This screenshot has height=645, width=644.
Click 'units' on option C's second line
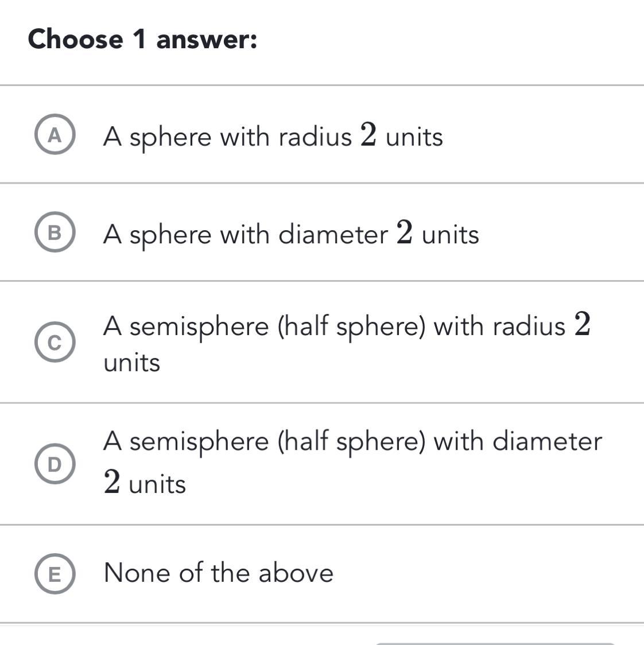click(131, 363)
